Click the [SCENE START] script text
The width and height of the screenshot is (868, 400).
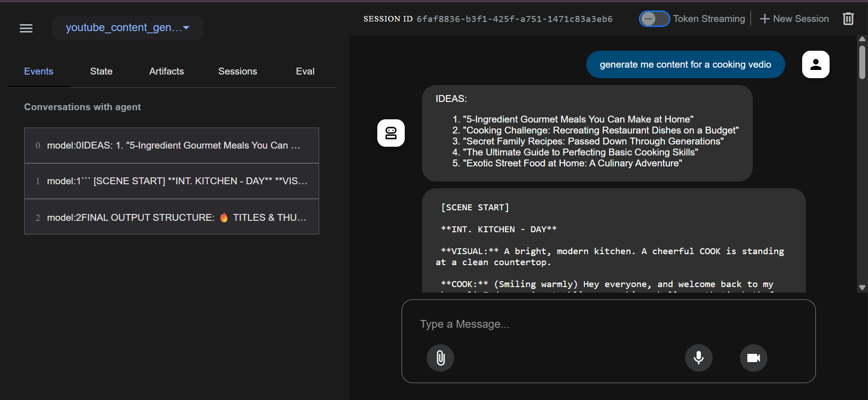point(475,208)
